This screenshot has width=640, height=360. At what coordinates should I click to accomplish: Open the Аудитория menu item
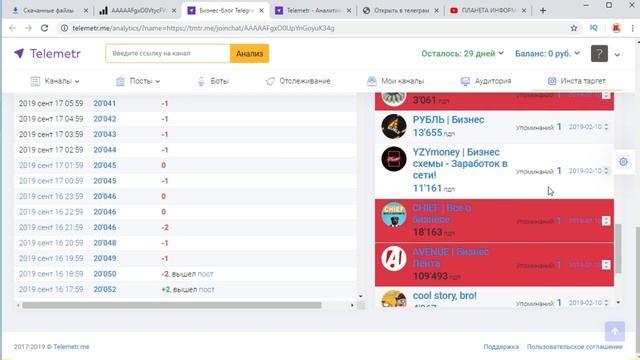pyautogui.click(x=493, y=81)
